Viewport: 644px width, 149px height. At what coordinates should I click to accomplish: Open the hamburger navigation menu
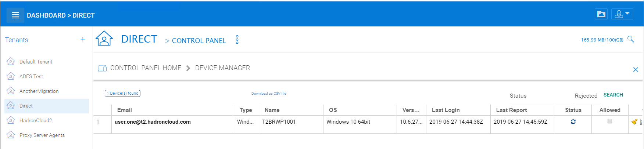tap(15, 15)
